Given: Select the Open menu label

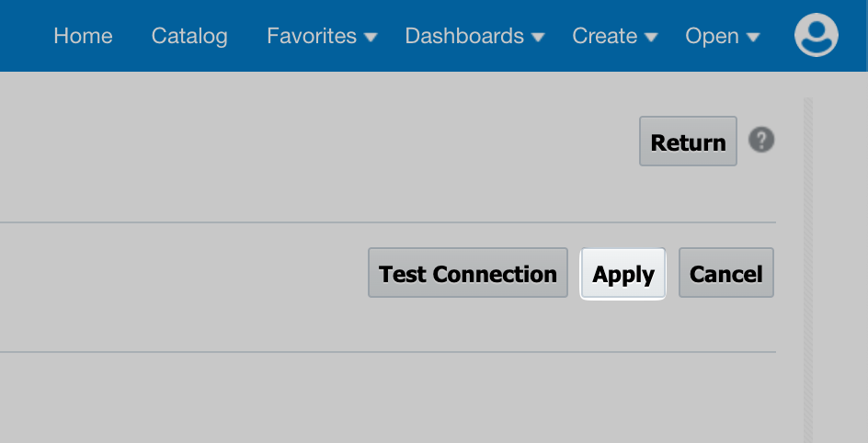Looking at the screenshot, I should coord(712,36).
